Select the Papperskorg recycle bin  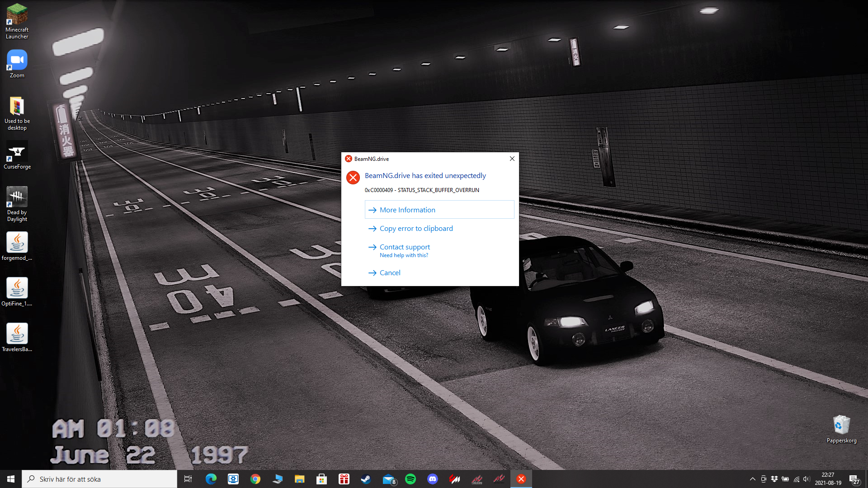tap(841, 429)
